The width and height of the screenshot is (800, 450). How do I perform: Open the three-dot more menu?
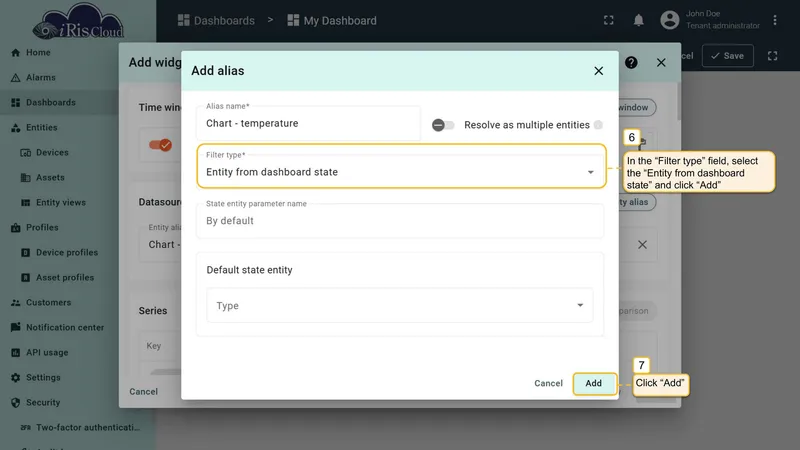pos(774,20)
